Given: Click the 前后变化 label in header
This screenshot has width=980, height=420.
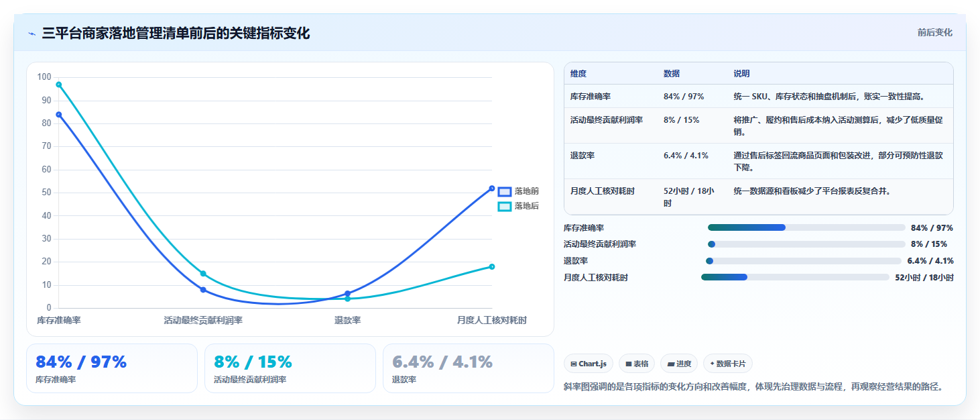Looking at the screenshot, I should 934,32.
